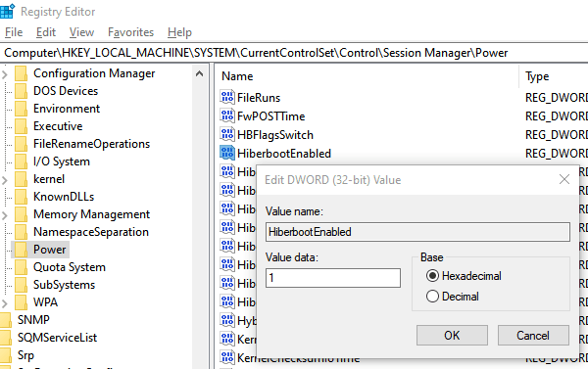Select the DOS Devices tree item

tap(66, 91)
